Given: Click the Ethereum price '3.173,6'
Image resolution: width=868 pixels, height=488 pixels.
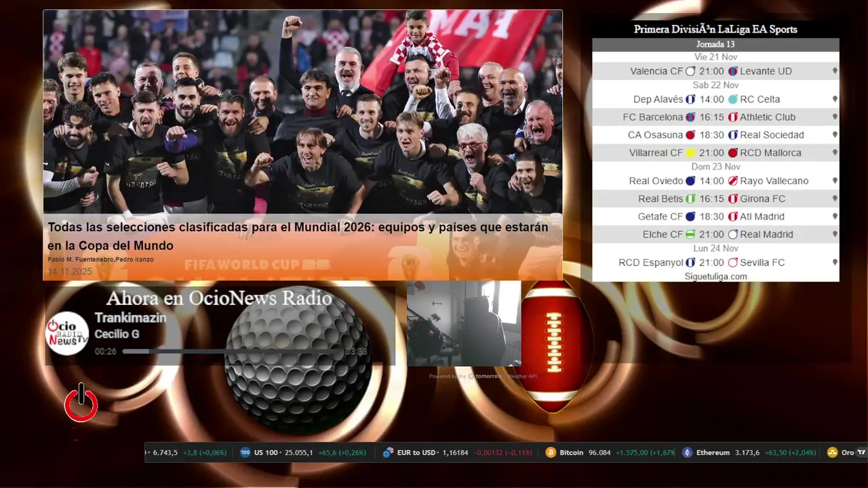Looking at the screenshot, I should pos(748,453).
